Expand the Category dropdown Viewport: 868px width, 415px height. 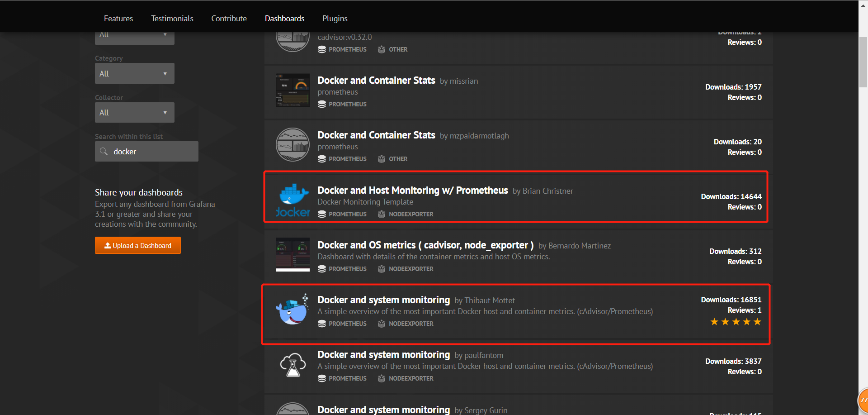coord(134,73)
